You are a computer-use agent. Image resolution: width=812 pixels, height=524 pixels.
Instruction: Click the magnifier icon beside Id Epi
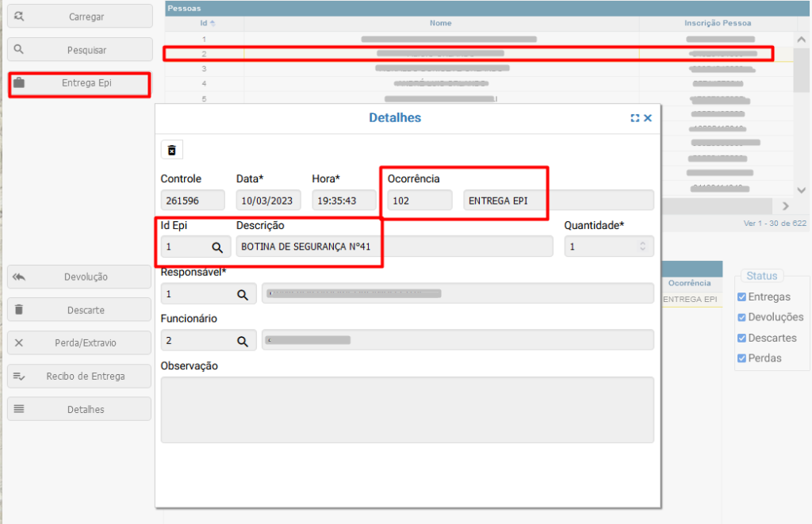(x=216, y=247)
